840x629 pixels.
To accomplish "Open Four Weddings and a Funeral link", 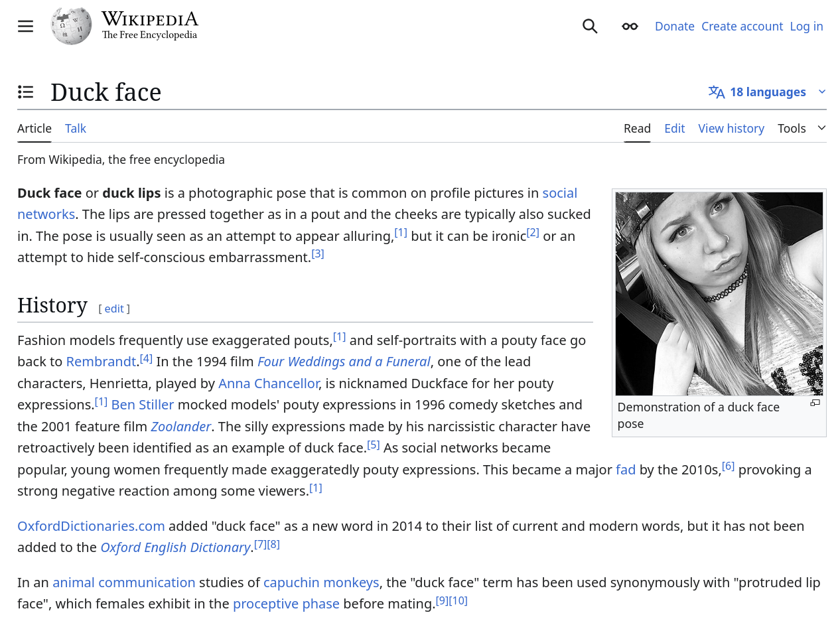I will coord(344,362).
